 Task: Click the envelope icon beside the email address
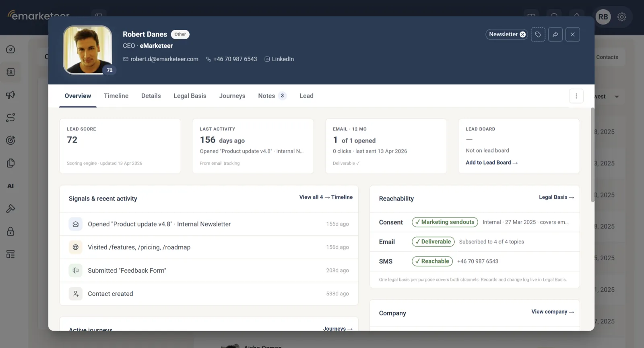pos(126,59)
